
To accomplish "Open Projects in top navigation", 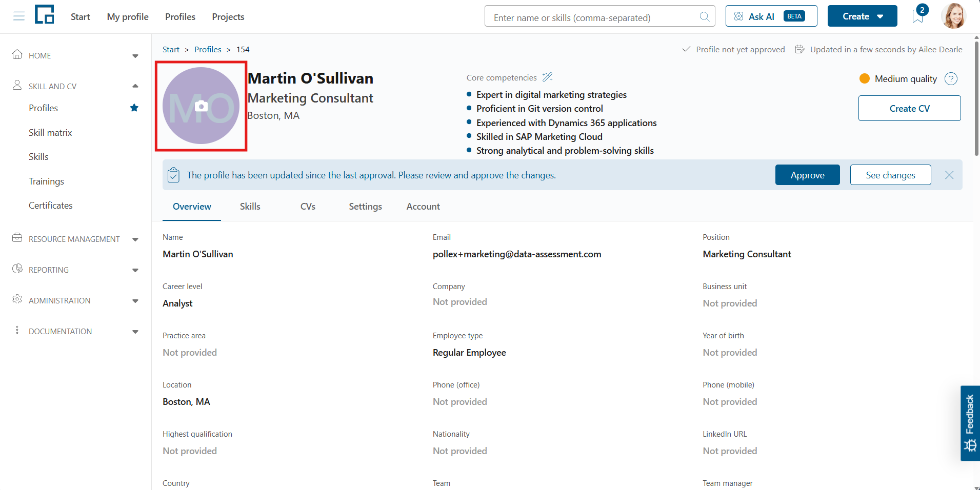I will (228, 17).
